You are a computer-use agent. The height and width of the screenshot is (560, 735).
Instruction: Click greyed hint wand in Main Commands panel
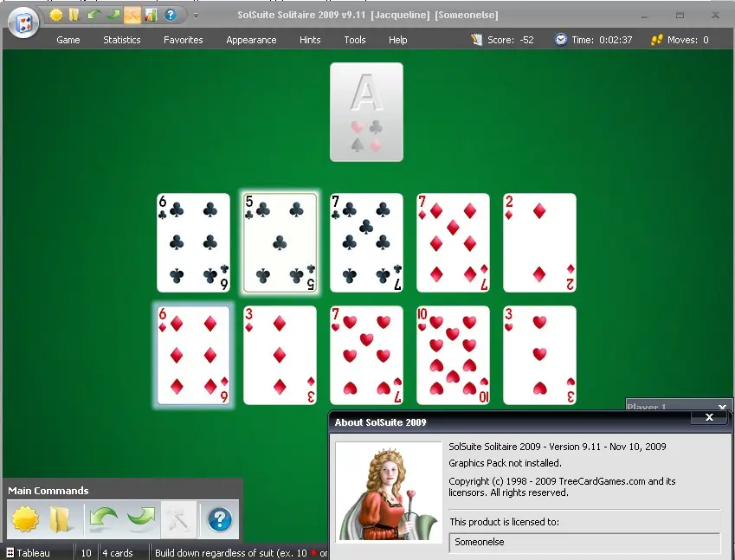point(178,519)
